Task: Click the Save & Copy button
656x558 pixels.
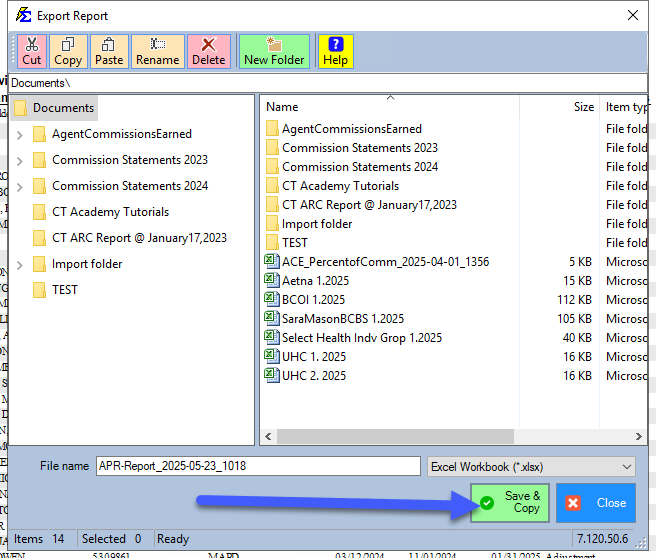Action: pos(510,503)
